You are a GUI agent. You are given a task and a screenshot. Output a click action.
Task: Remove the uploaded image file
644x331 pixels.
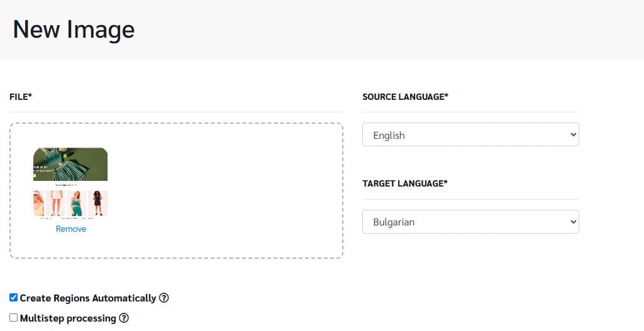coord(70,229)
